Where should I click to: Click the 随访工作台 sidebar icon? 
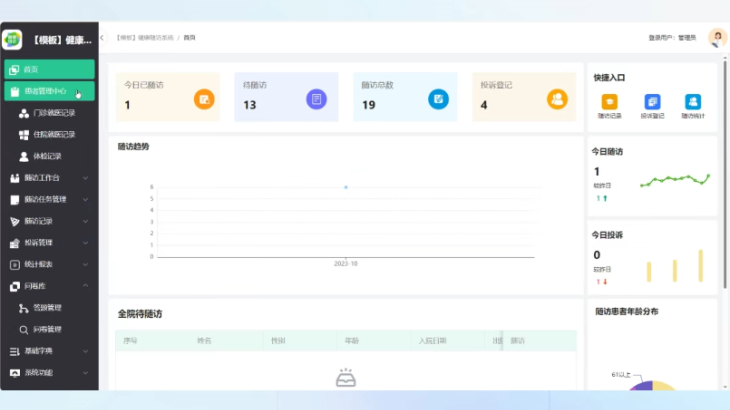[x=15, y=178]
